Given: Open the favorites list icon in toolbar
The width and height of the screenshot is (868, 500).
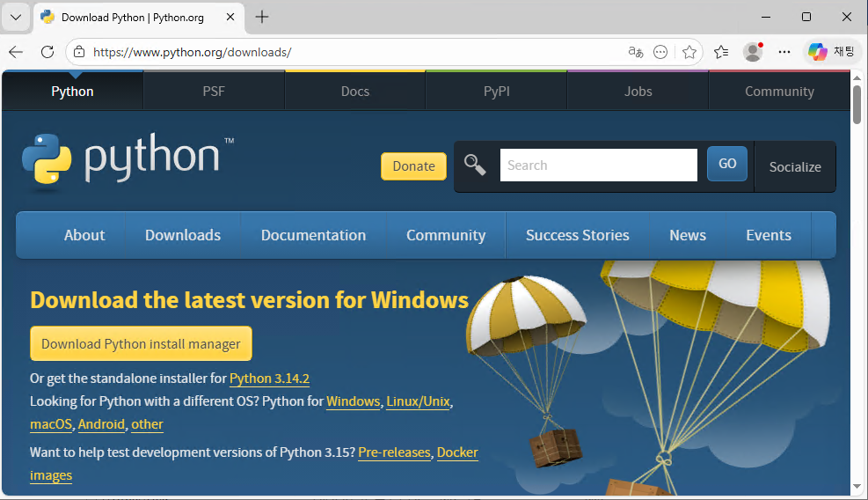Looking at the screenshot, I should (x=721, y=52).
